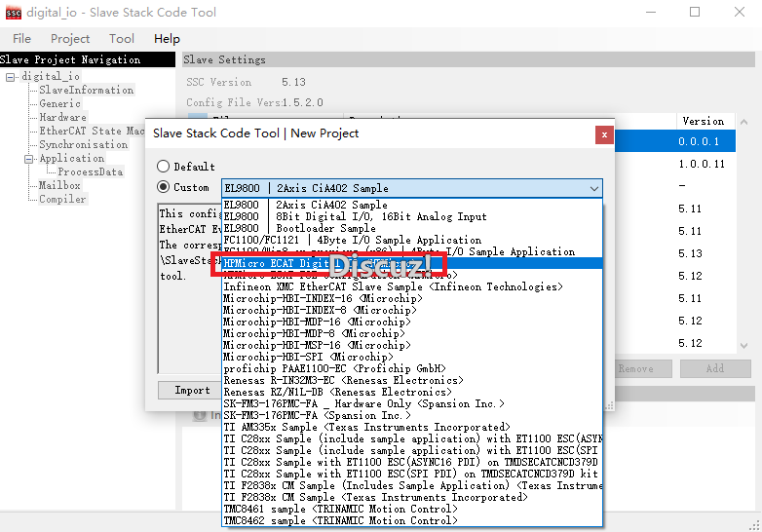
Task: Open the ProcessData tree item
Action: 90,171
